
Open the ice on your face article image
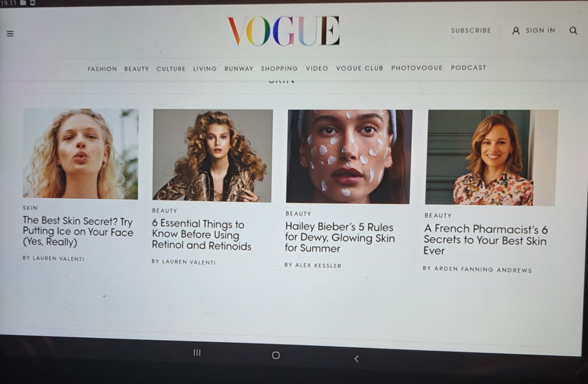click(80, 153)
